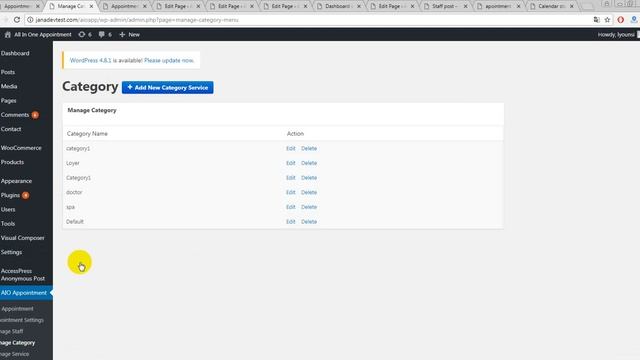Delete the doctor category
Viewport: 640px width, 360px height.
[309, 192]
